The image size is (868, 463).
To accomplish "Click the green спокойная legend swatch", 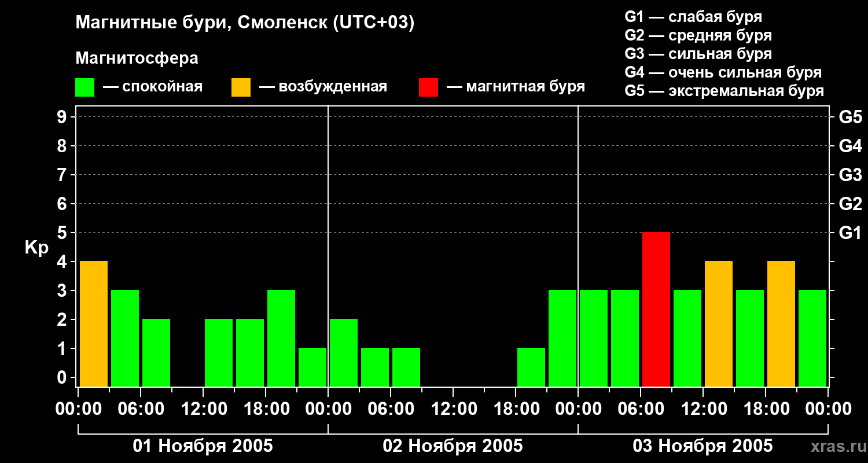I will 85,87.
